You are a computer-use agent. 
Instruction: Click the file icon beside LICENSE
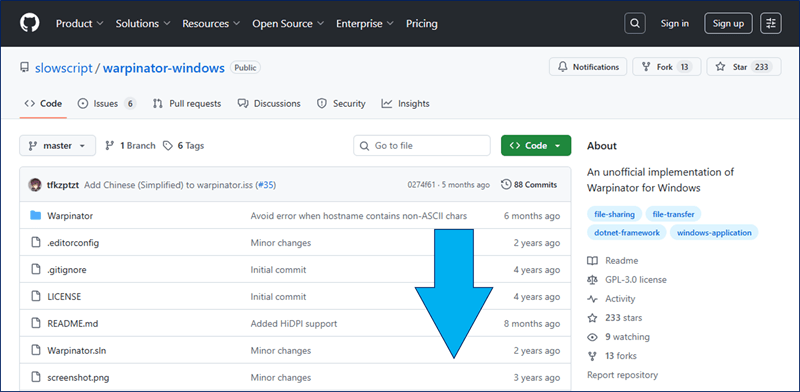pos(35,296)
